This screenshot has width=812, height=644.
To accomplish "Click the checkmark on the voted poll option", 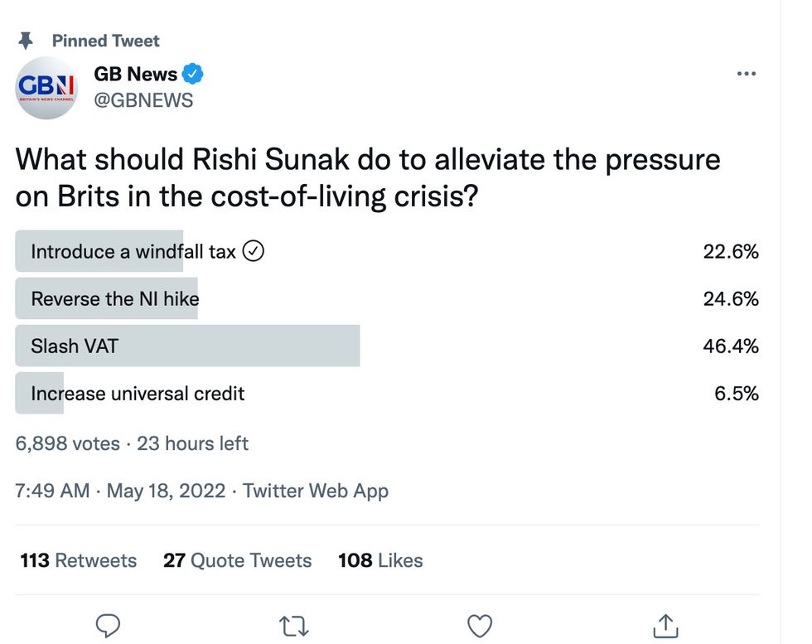I will [x=254, y=250].
